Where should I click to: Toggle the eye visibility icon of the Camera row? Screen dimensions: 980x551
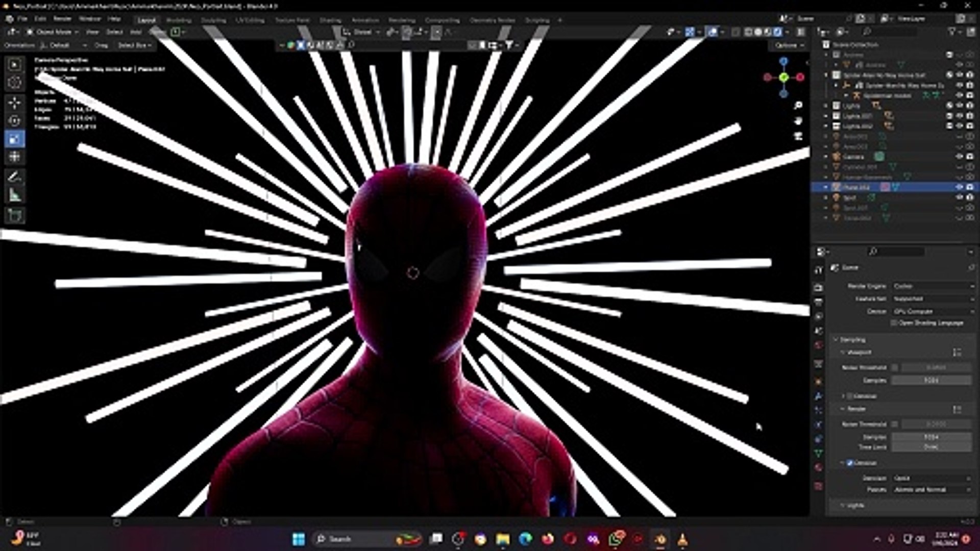pyautogui.click(x=960, y=157)
